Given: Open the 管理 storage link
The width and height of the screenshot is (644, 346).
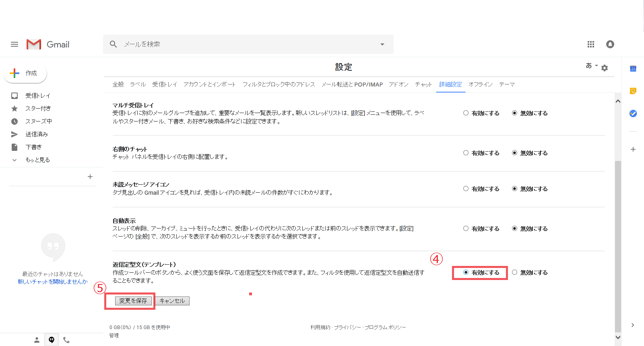Looking at the screenshot, I should coord(114,336).
